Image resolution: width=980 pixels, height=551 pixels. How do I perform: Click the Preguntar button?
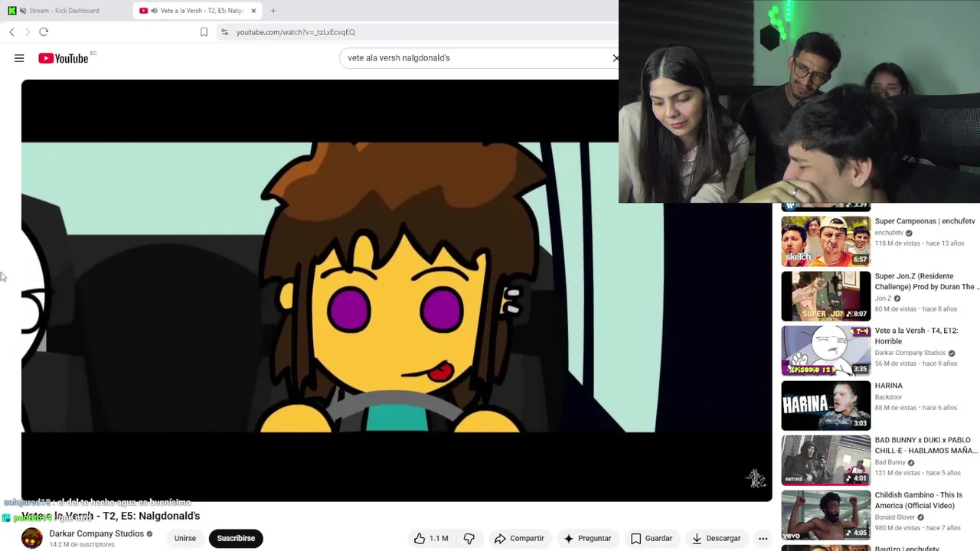pos(587,539)
